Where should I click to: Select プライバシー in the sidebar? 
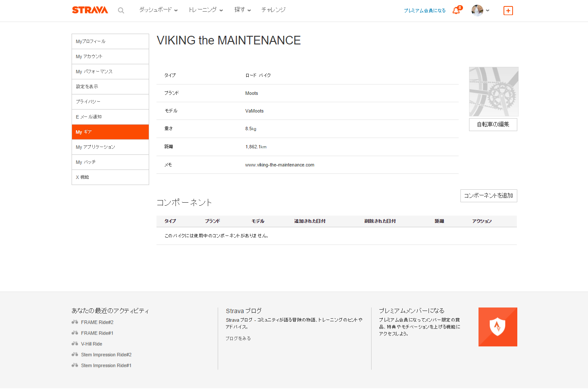110,102
